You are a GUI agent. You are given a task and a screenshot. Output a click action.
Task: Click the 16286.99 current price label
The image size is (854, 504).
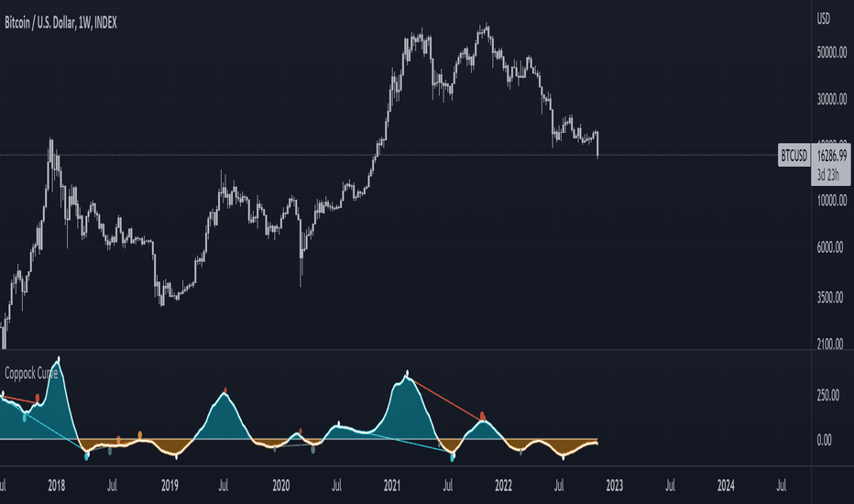point(832,156)
